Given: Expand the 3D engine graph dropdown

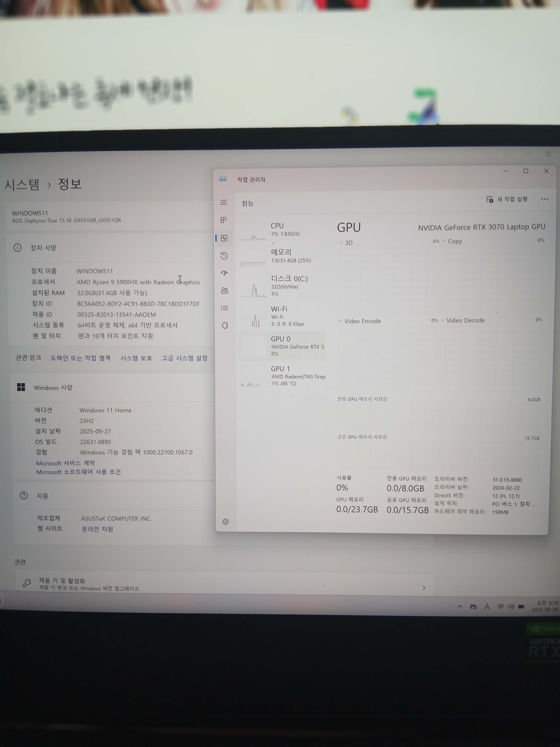Looking at the screenshot, I should pyautogui.click(x=346, y=243).
